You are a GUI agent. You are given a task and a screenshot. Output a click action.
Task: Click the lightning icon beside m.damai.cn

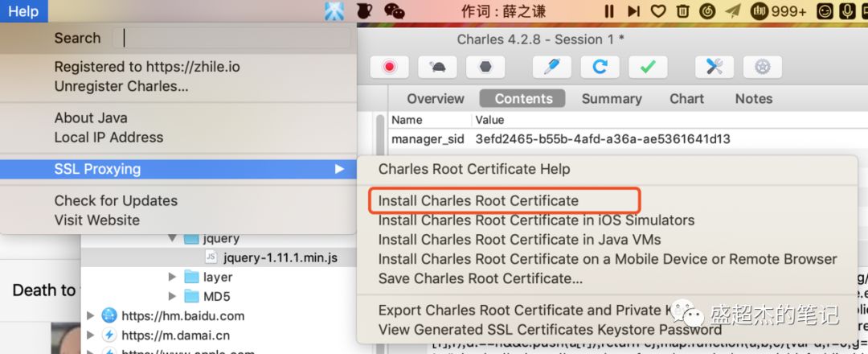(109, 335)
